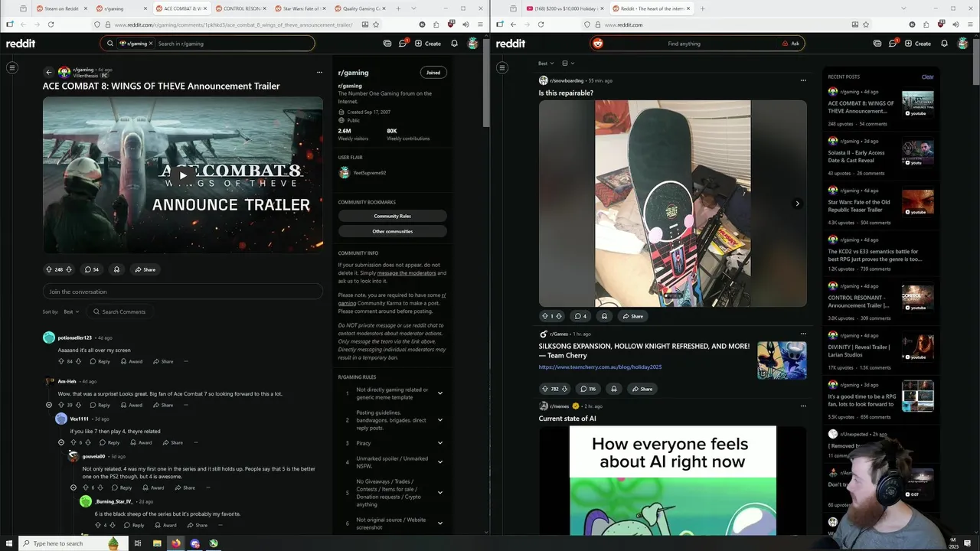Switch to 'Star Wars: Fate of' tab
The height and width of the screenshot is (551, 980).
click(x=299, y=8)
